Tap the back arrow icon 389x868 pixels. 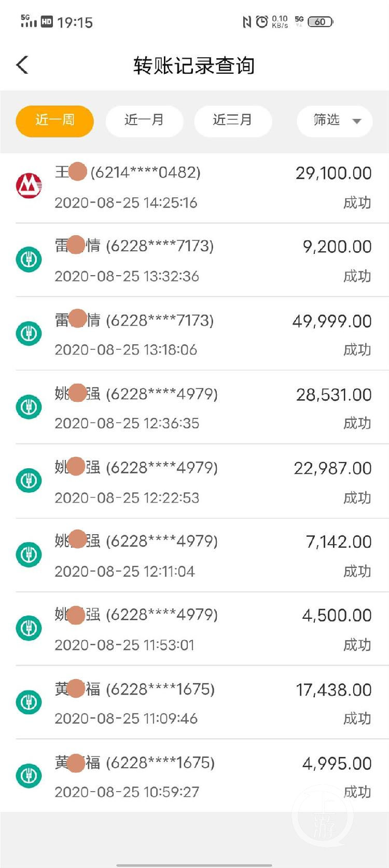[22, 65]
